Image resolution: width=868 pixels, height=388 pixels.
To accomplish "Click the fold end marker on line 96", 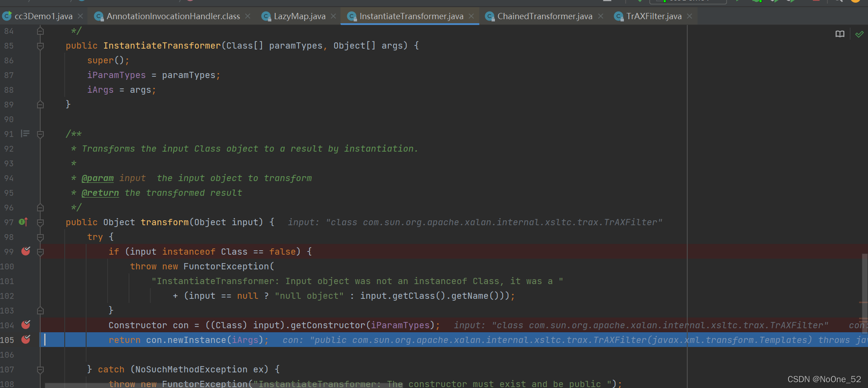I will tap(40, 207).
